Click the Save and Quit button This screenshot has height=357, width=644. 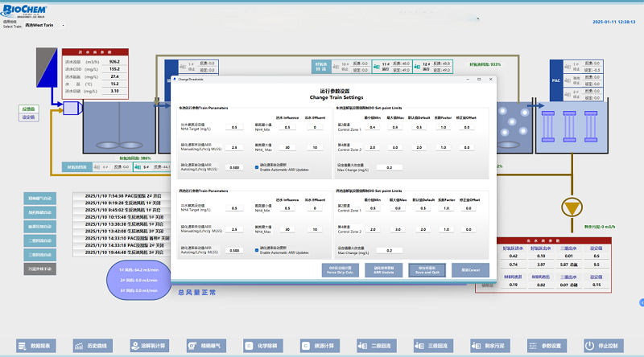[427, 270]
